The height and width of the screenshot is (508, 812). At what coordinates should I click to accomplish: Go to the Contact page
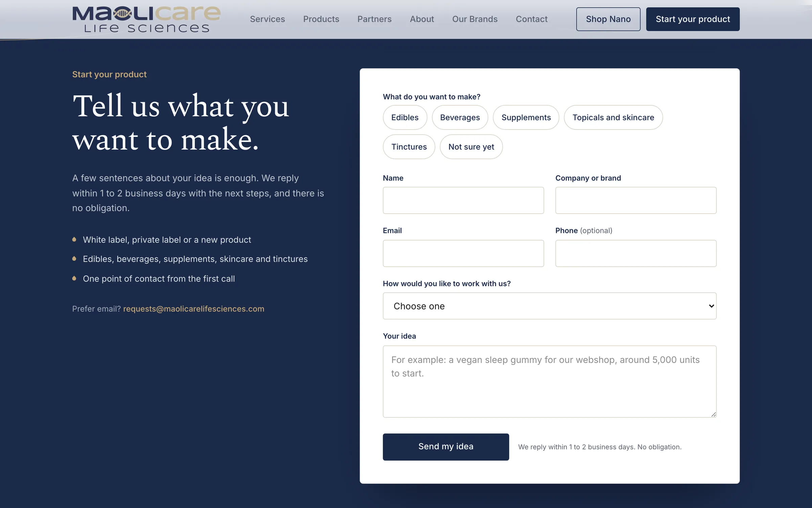click(532, 19)
